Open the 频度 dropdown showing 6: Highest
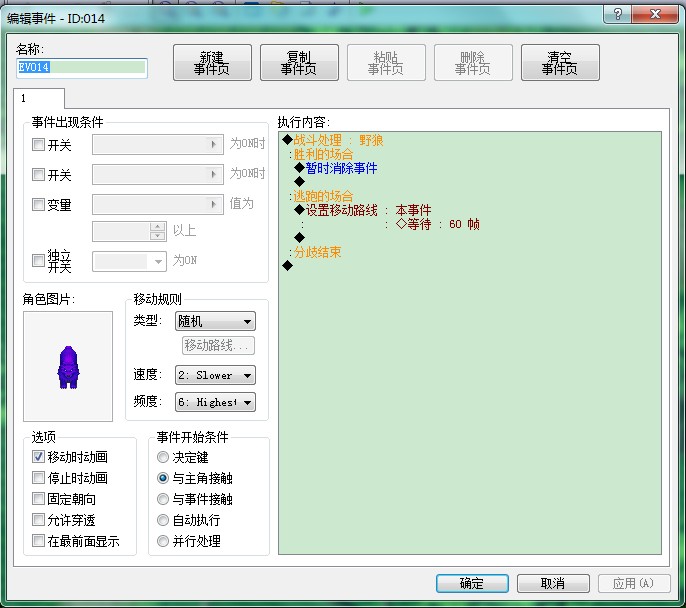 (215, 402)
